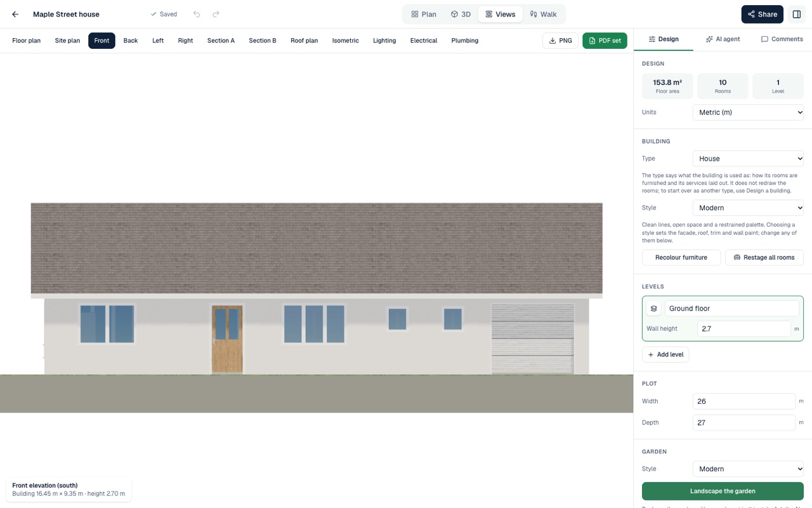The height and width of the screenshot is (508, 812).
Task: Open the Garden Style dropdown
Action: click(x=748, y=469)
